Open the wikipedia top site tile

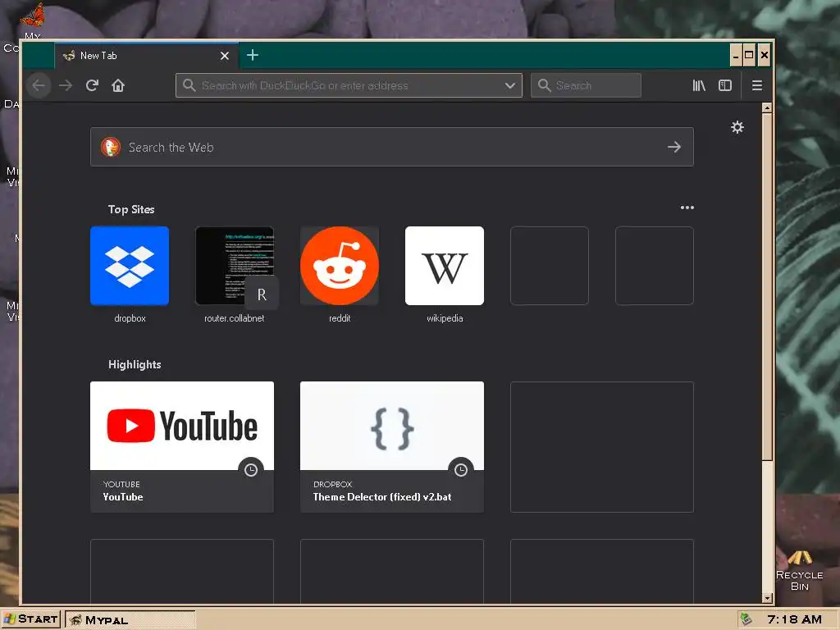point(445,266)
